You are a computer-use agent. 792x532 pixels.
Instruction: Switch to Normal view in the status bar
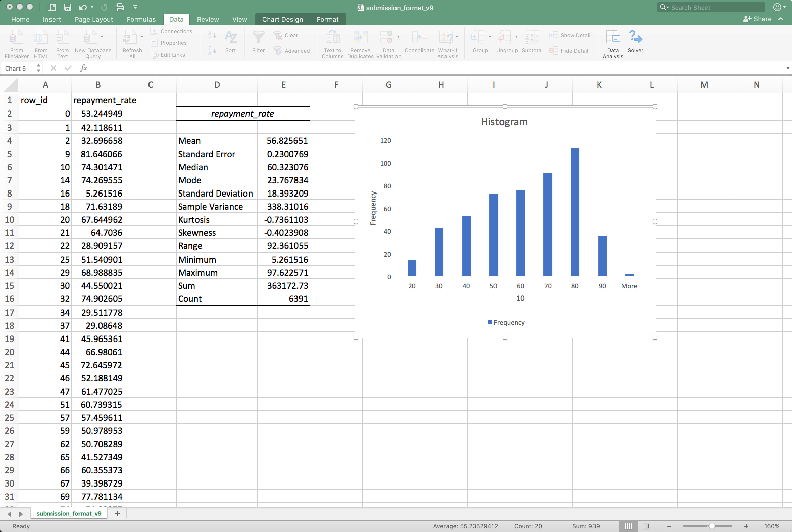coord(628,526)
